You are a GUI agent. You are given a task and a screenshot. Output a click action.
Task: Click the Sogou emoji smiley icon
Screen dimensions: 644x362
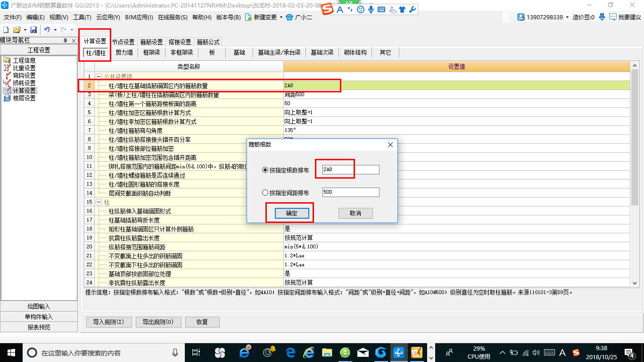pos(361,9)
